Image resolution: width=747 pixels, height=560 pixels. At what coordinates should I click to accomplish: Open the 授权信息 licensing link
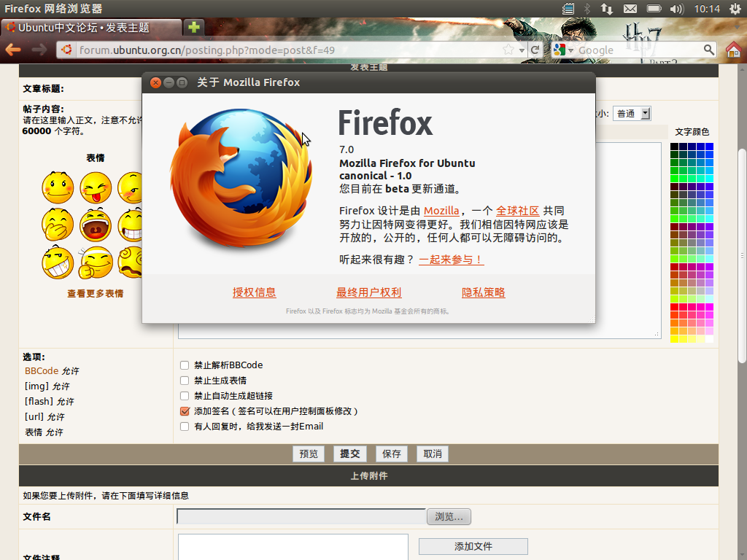[255, 292]
